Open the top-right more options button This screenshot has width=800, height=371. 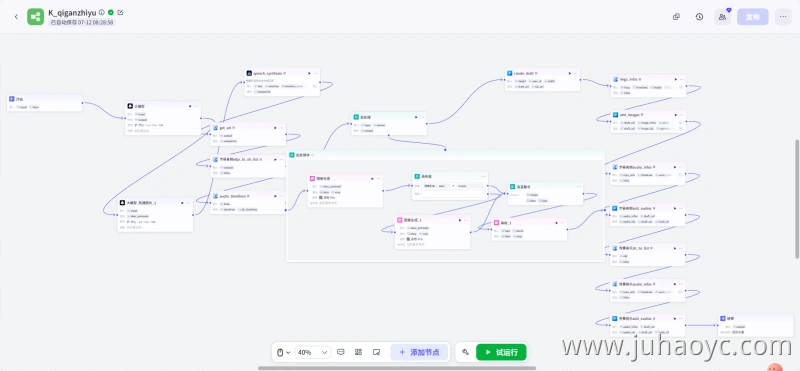tap(783, 17)
